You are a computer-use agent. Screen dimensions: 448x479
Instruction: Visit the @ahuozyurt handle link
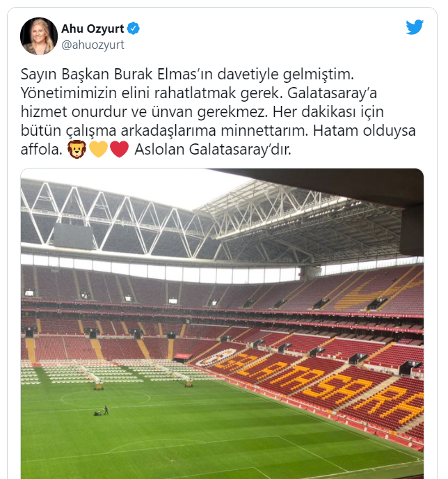coord(93,45)
